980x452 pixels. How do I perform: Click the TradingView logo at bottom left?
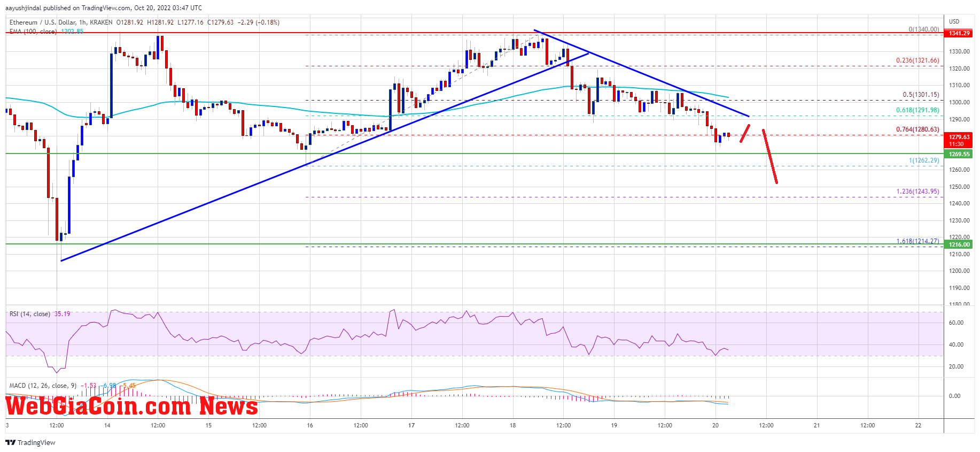coord(30,442)
